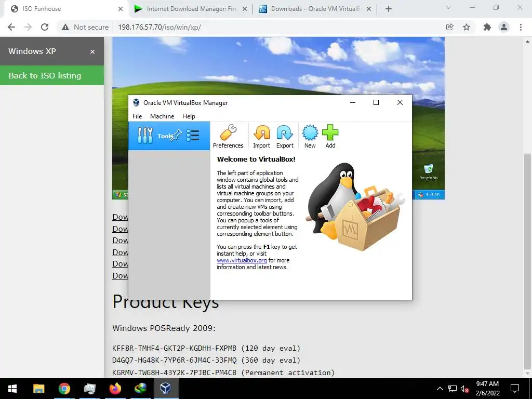Click the Chrome taskbar icon
The width and height of the screenshot is (532, 399).
point(64,389)
